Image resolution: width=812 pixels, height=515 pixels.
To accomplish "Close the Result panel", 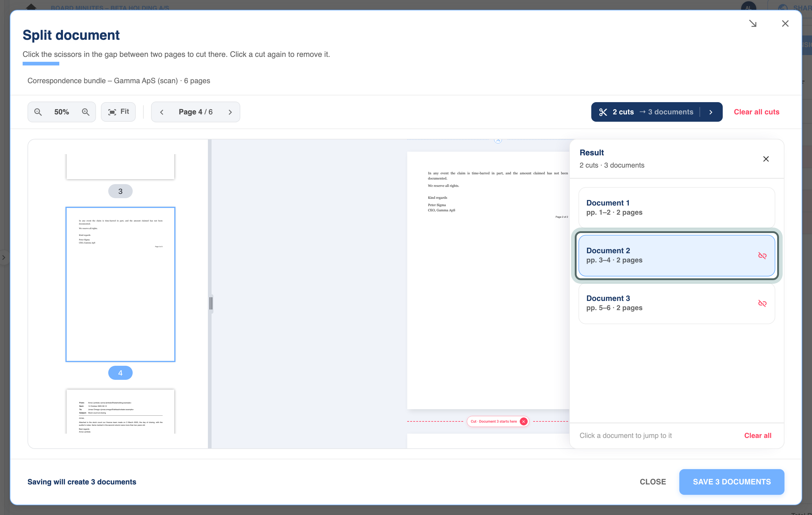I will 766,159.
